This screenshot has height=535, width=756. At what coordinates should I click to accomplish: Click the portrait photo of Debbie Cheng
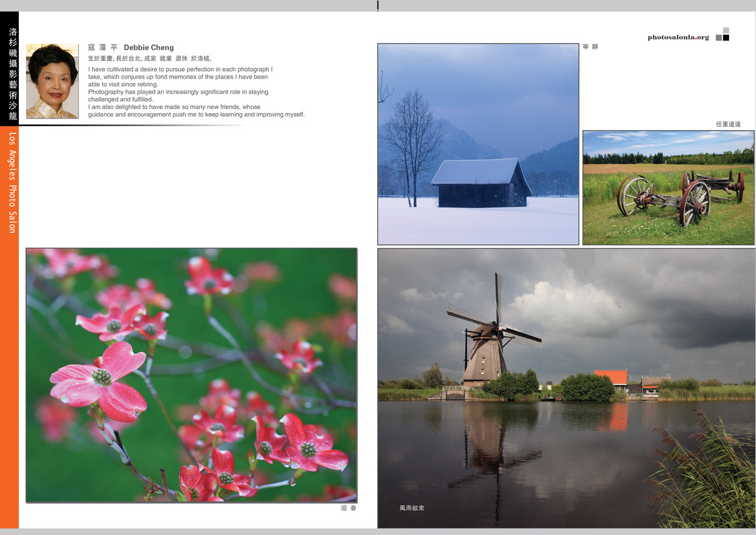click(52, 81)
